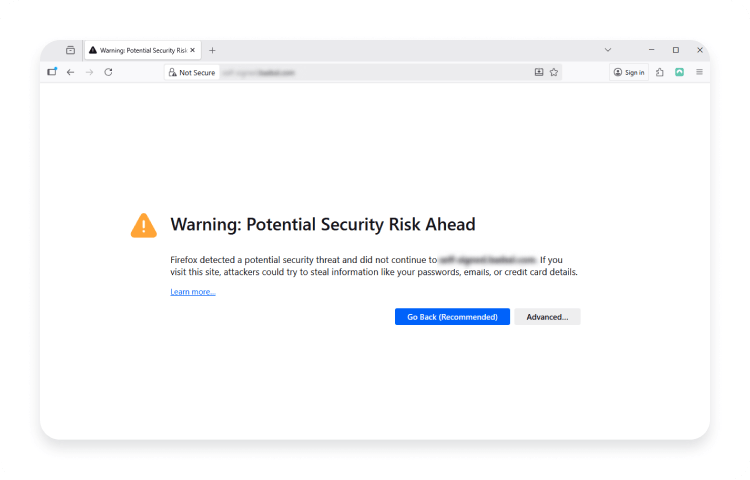Expand Advanced... certificate details
Screen dimensions: 750x480
(547, 317)
